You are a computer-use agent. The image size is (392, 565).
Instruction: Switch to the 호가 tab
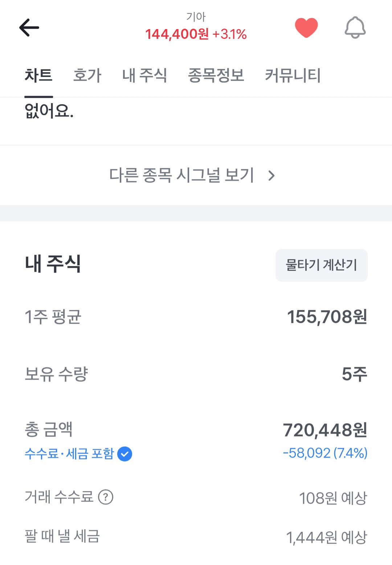tap(87, 76)
